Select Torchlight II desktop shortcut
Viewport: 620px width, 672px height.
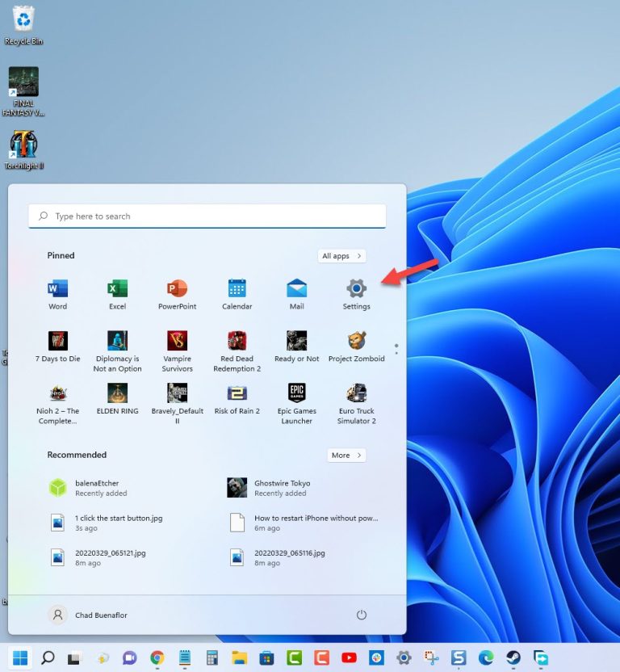[x=23, y=150]
